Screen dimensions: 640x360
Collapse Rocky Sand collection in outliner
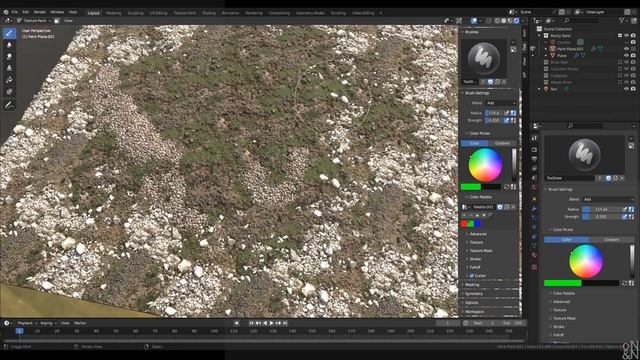(540, 36)
